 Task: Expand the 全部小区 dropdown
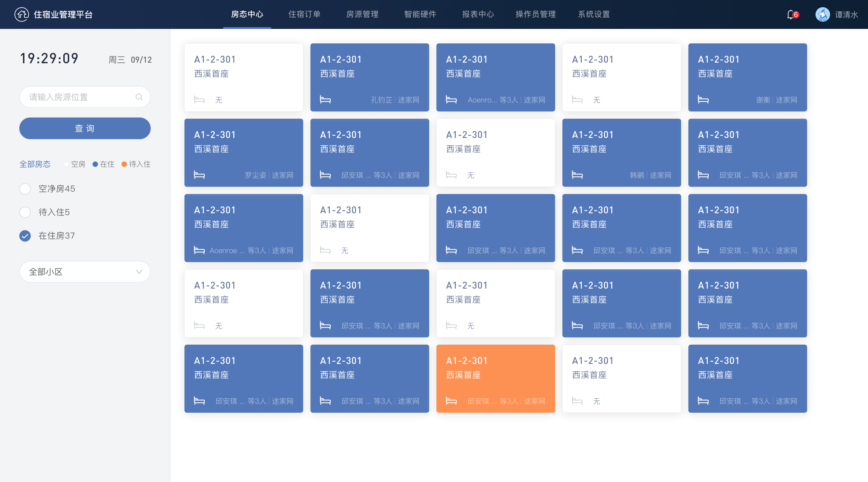[85, 271]
